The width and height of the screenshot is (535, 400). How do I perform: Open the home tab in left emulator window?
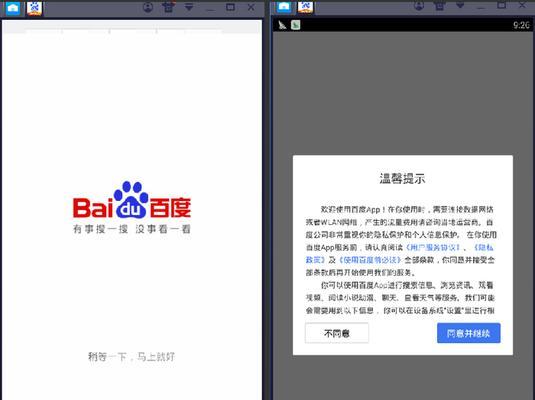point(13,8)
